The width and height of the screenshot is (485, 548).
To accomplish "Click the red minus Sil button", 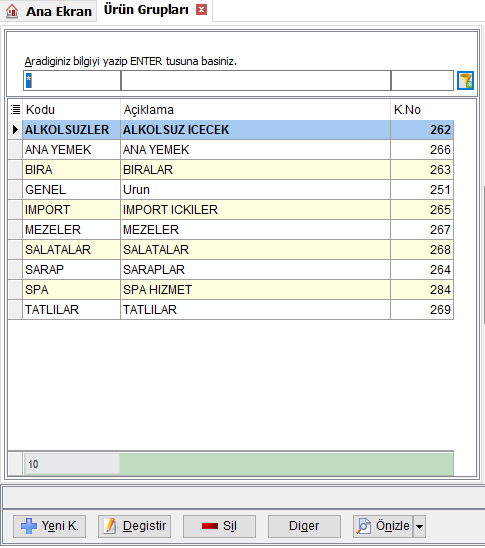I will (219, 526).
